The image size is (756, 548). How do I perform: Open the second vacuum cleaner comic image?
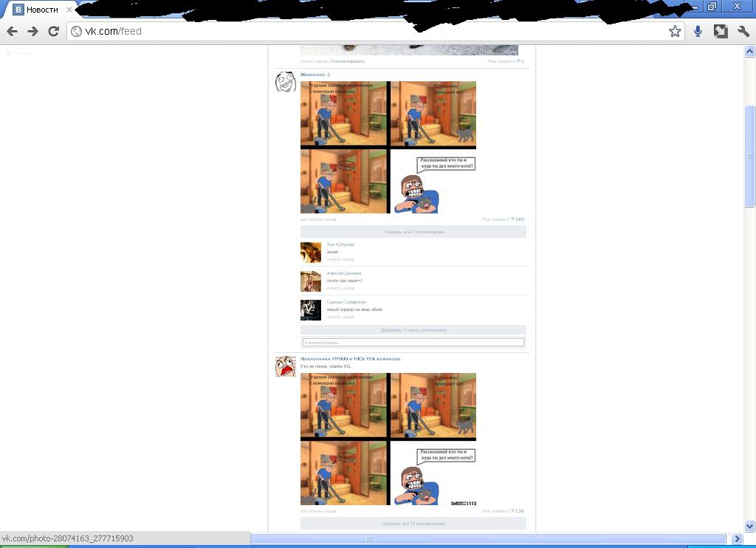pyautogui.click(x=388, y=439)
